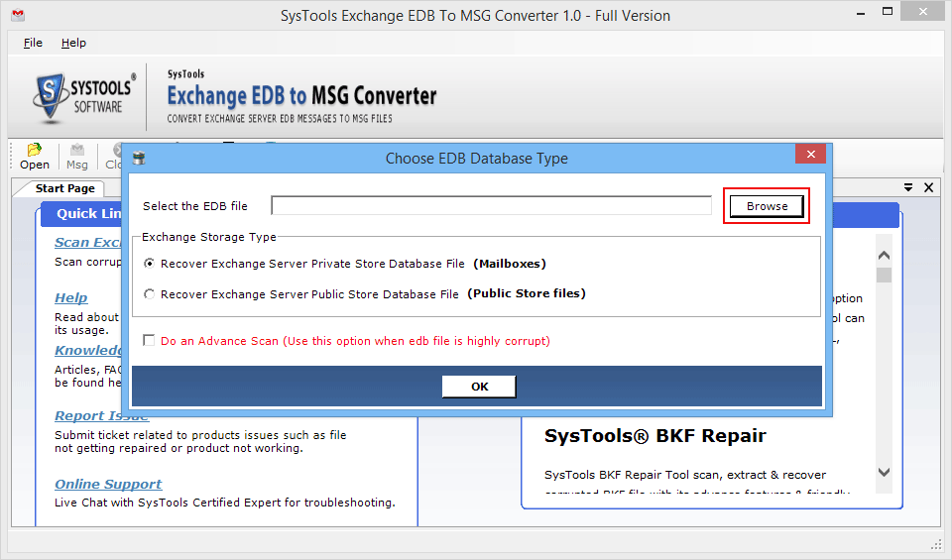Click the scroll up arrow in right panel
Image resolution: width=952 pixels, height=560 pixels.
click(x=884, y=256)
